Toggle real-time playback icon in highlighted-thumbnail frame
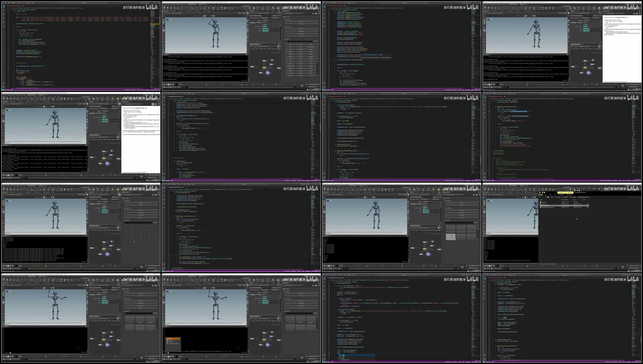The image size is (643, 364). point(331,269)
